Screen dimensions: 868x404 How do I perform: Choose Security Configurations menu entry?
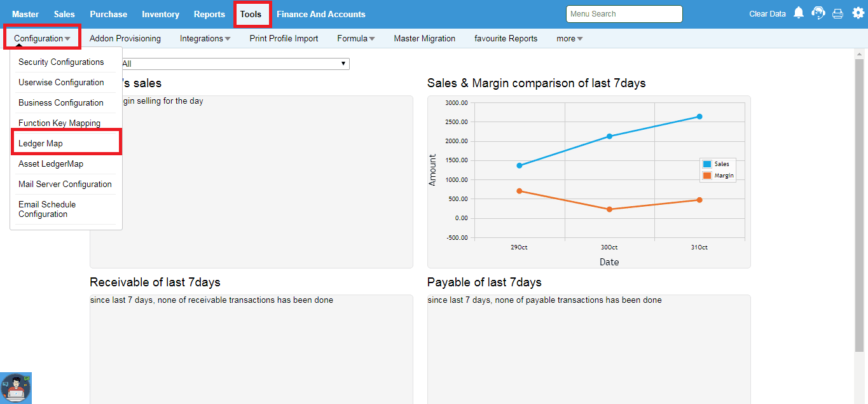pos(61,62)
